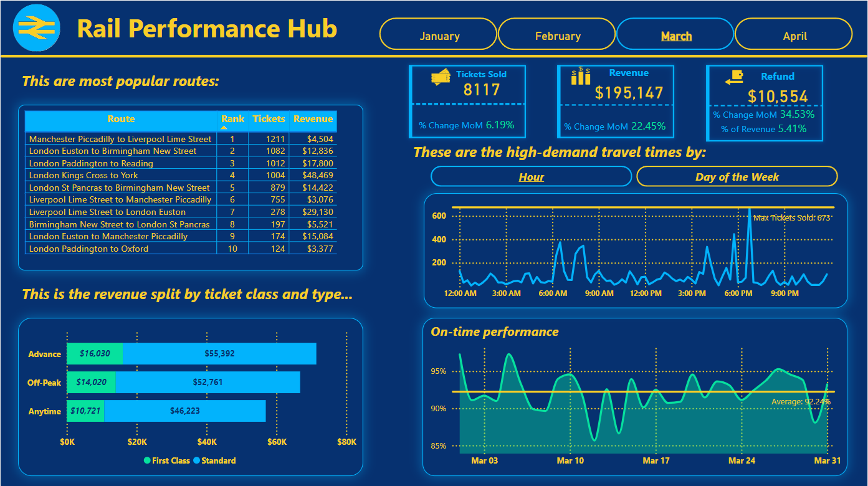Click the circular train logo icon
The width and height of the screenshot is (868, 486).
(x=36, y=28)
